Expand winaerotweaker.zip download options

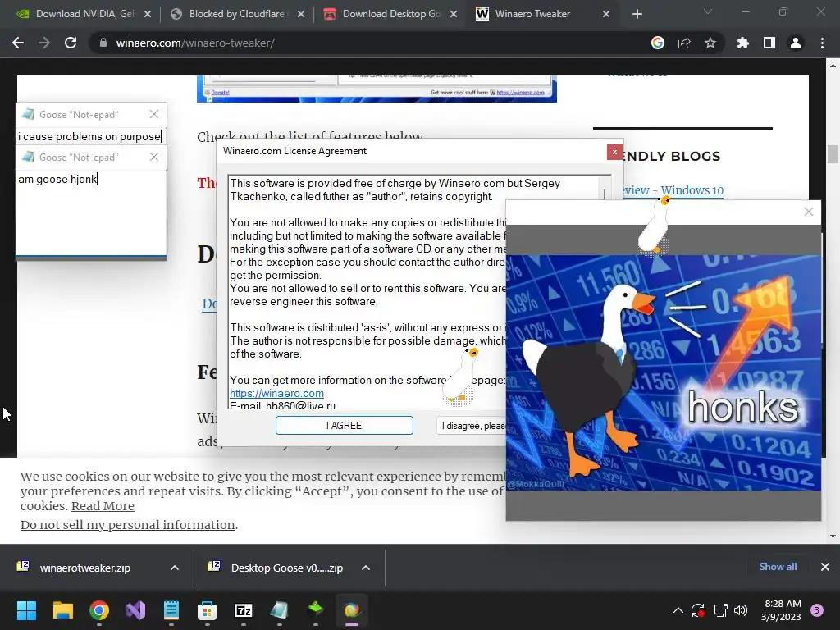tap(175, 568)
